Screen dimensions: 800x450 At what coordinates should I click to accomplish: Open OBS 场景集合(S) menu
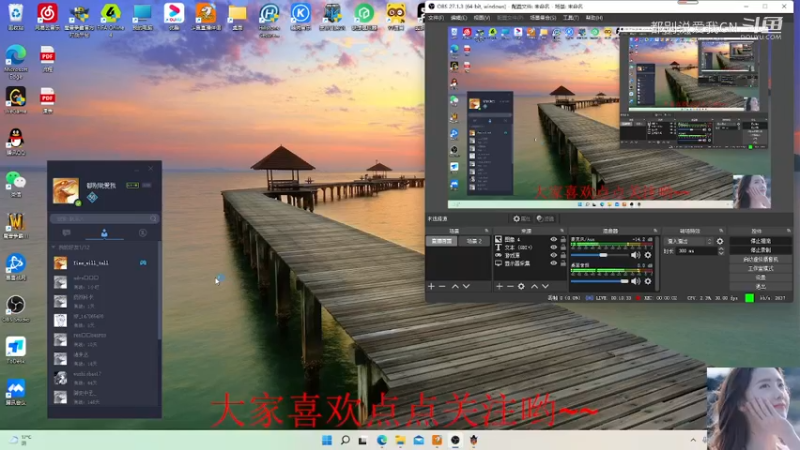click(543, 18)
